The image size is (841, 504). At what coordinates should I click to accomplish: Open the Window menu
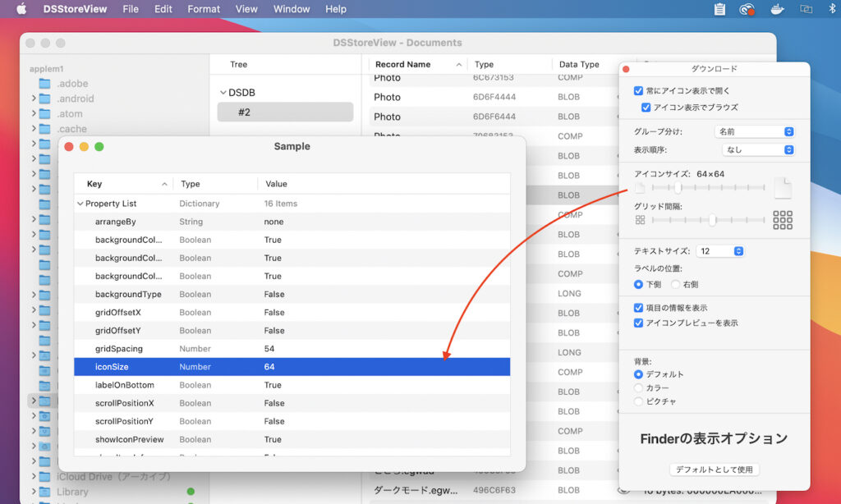click(x=292, y=9)
